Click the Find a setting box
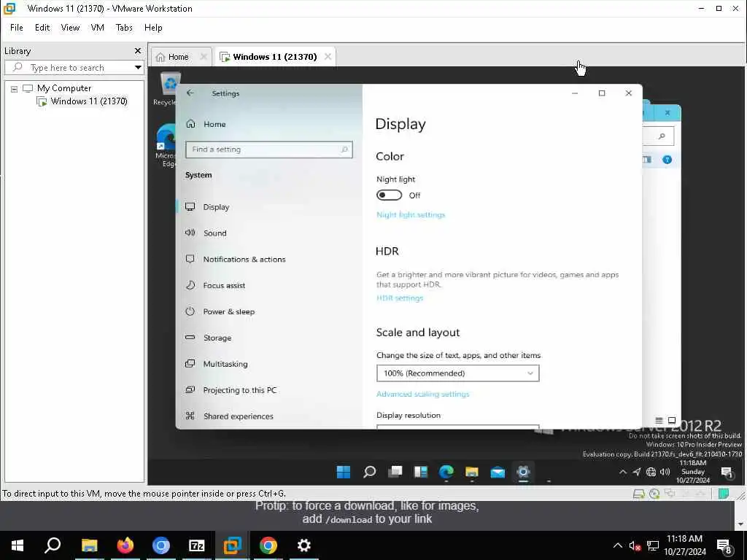 pyautogui.click(x=269, y=149)
